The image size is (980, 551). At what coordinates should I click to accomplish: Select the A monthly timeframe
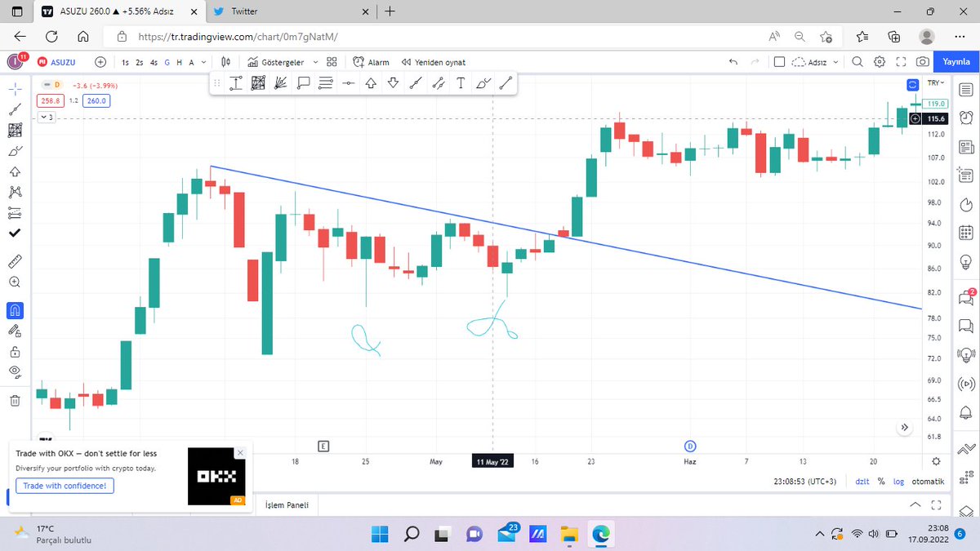click(x=191, y=62)
